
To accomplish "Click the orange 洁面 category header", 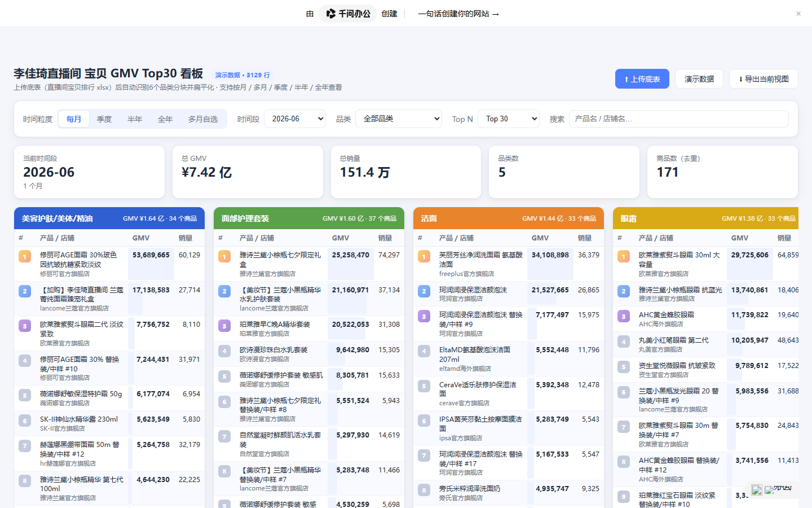I will [x=509, y=218].
